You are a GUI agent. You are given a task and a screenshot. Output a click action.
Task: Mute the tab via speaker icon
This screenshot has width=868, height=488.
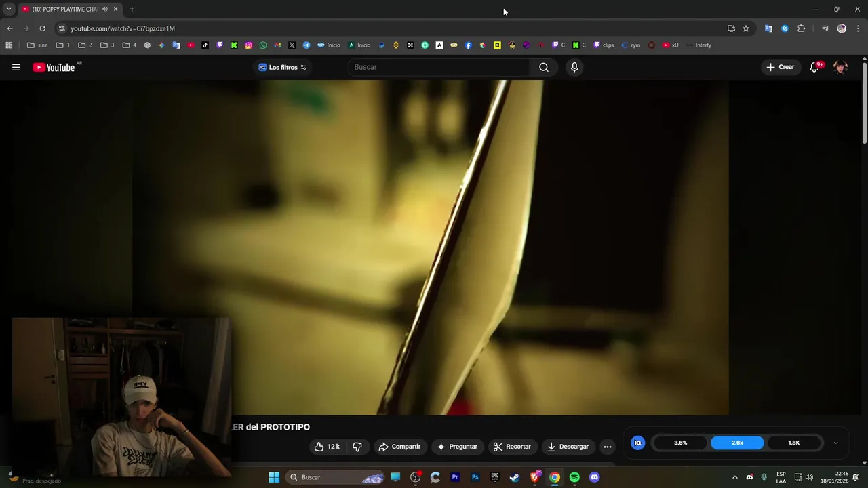(104, 9)
